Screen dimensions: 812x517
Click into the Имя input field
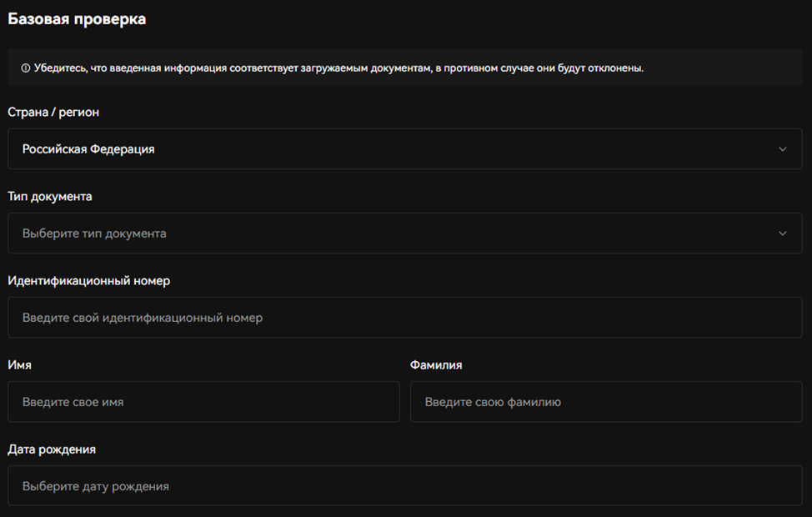coord(203,402)
